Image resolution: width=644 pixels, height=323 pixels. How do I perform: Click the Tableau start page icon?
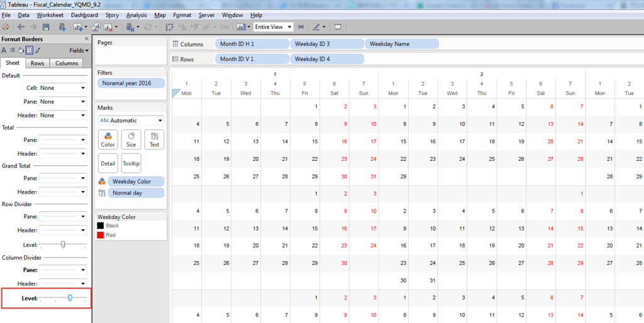tap(6, 27)
